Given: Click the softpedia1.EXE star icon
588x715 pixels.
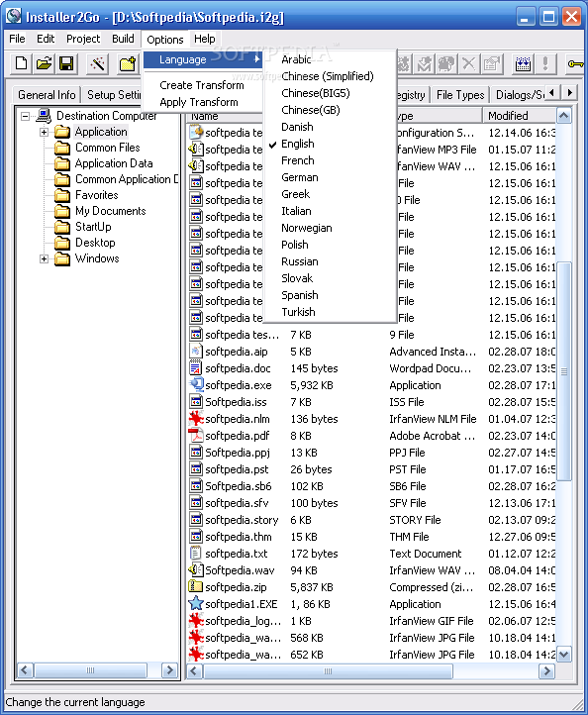Looking at the screenshot, I should [x=196, y=604].
